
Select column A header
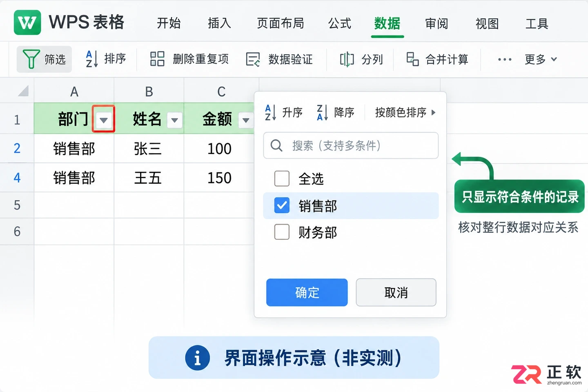[74, 91]
